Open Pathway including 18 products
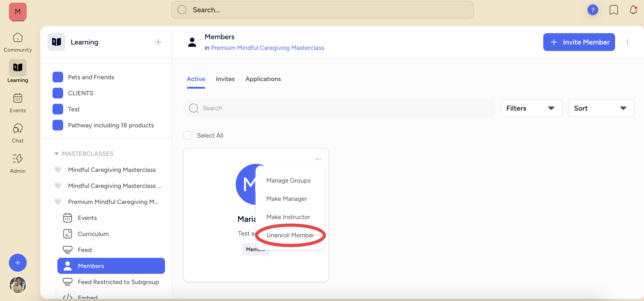This screenshot has height=301, width=644. (x=111, y=125)
